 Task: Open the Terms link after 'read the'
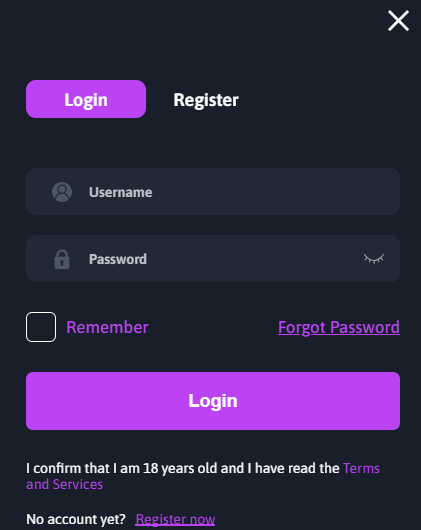click(361, 468)
